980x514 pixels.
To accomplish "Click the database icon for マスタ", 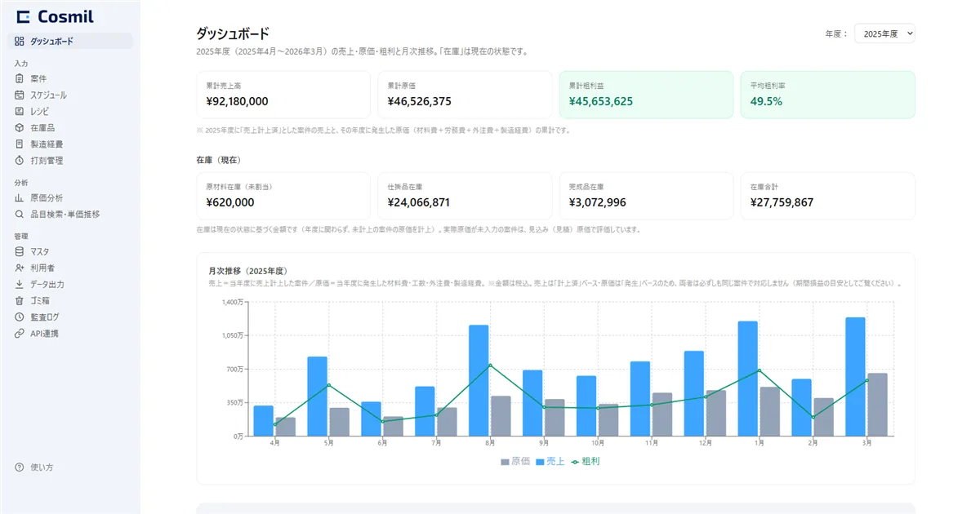I will click(20, 251).
